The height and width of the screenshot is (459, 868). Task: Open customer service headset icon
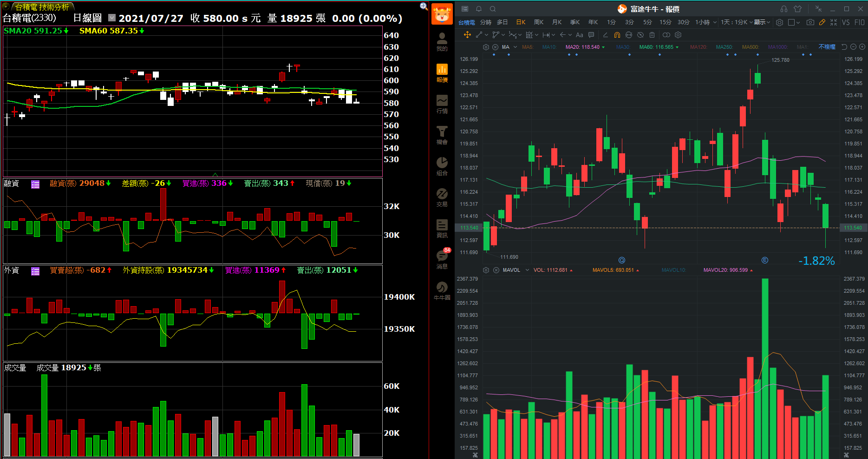pos(784,9)
